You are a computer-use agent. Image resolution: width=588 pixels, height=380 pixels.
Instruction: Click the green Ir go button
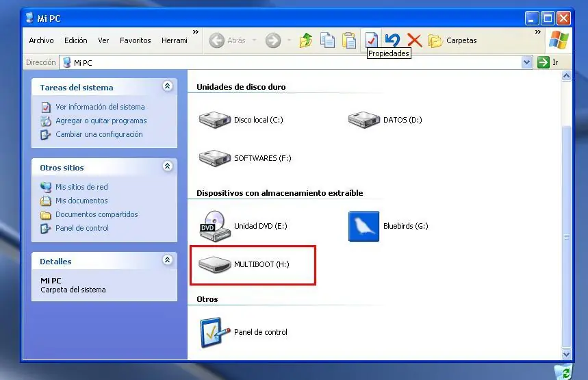[x=548, y=62]
